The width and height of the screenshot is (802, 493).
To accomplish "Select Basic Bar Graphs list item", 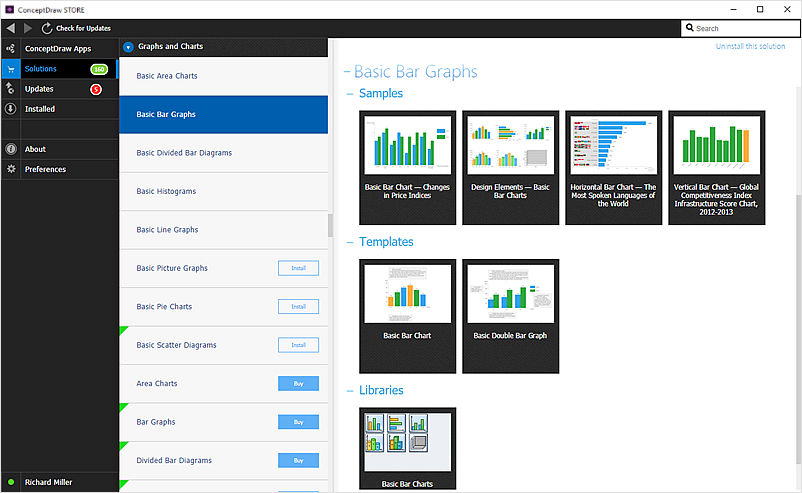I will click(x=224, y=115).
